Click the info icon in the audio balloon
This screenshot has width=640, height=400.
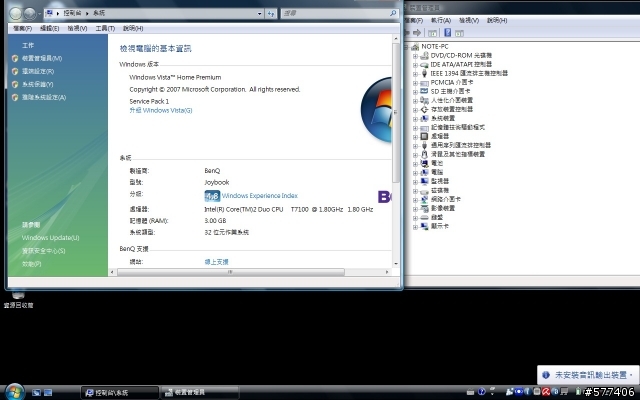tap(546, 375)
